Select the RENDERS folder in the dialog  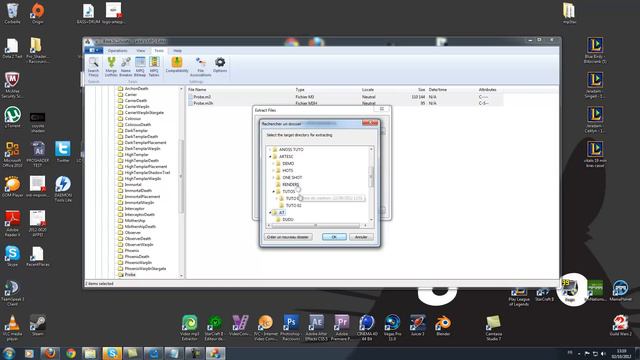click(291, 184)
